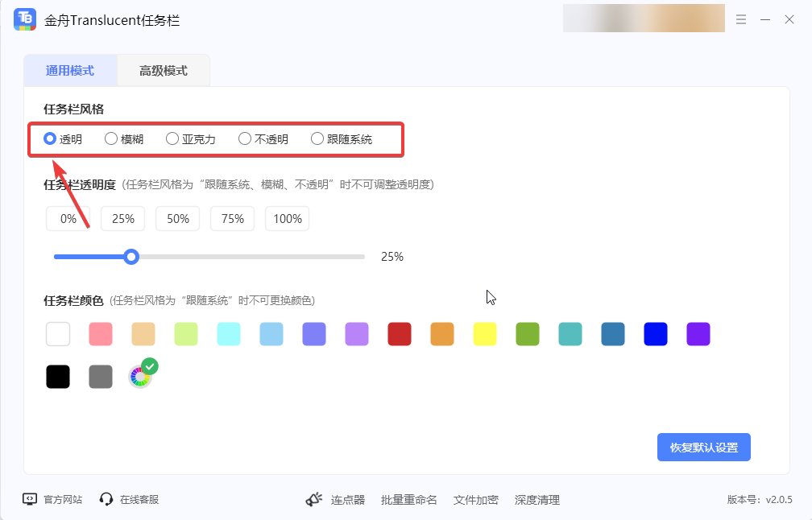Click the Translucent taskbar app logo icon

click(x=25, y=19)
